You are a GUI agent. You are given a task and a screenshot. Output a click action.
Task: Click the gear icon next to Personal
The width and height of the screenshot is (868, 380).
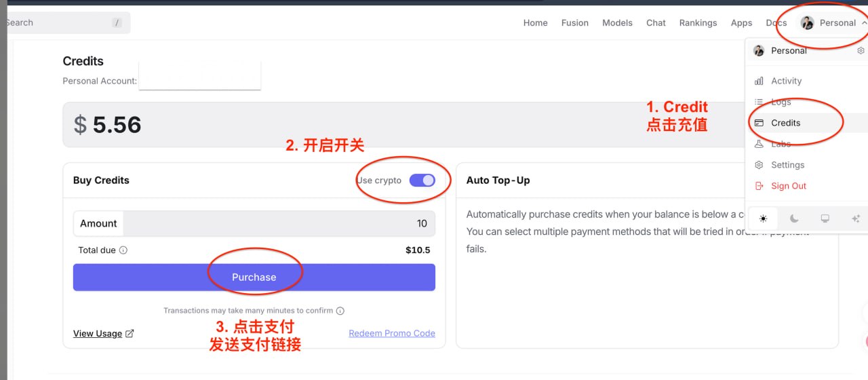861,51
